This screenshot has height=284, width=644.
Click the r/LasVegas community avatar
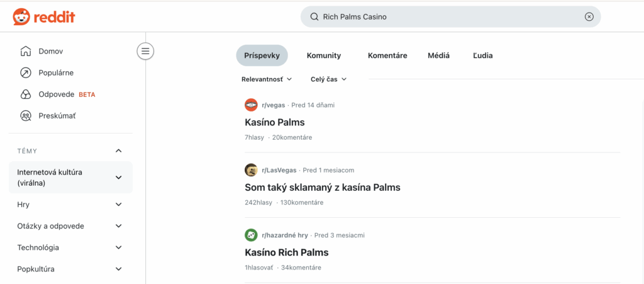click(251, 170)
